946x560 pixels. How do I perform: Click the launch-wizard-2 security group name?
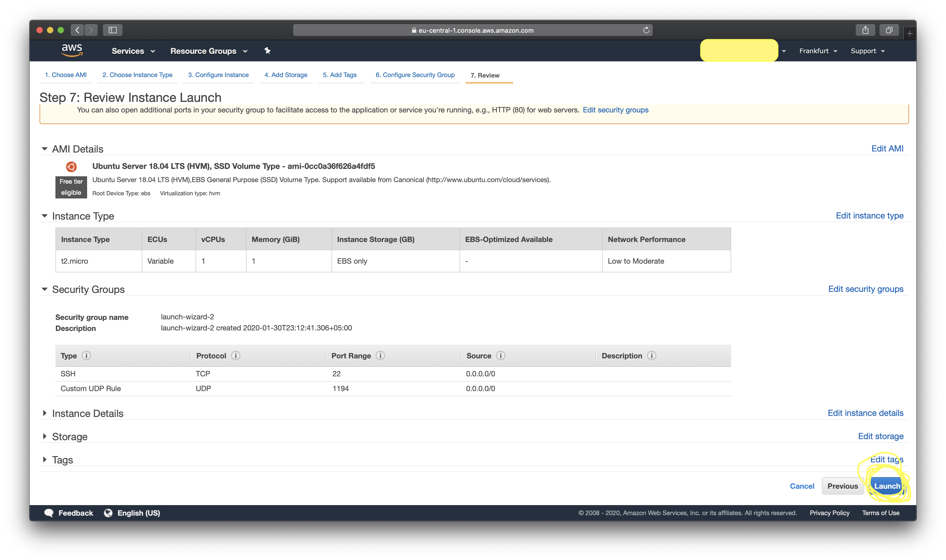click(187, 317)
